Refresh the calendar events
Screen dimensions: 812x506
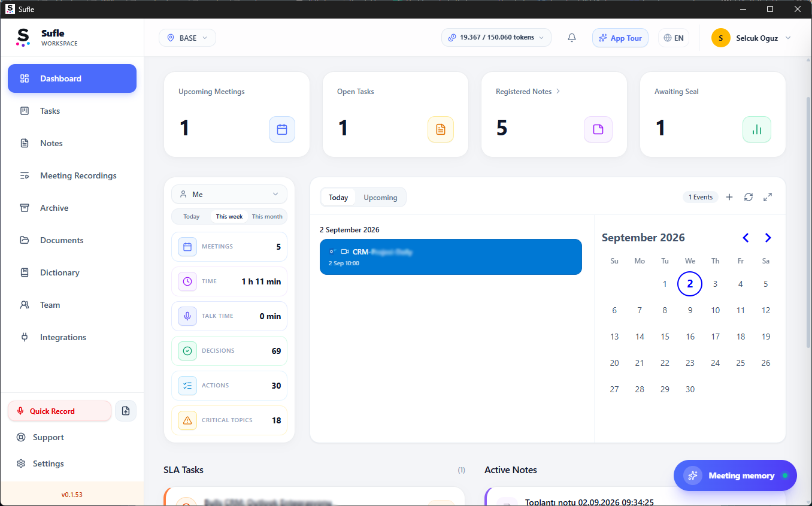(749, 197)
